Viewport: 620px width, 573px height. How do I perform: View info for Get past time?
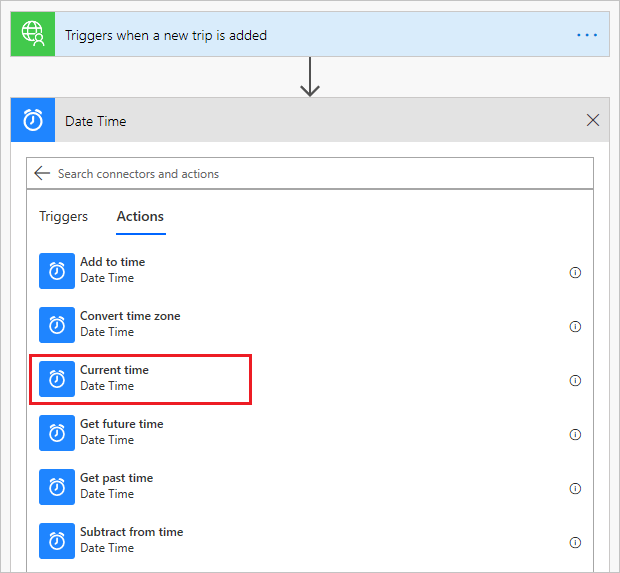575,489
